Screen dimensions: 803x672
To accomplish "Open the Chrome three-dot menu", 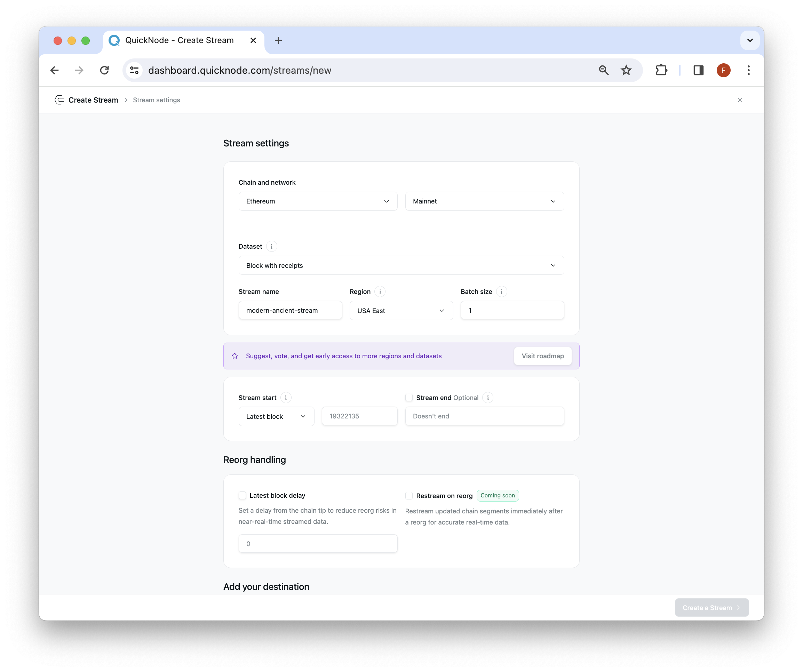I will 748,70.
